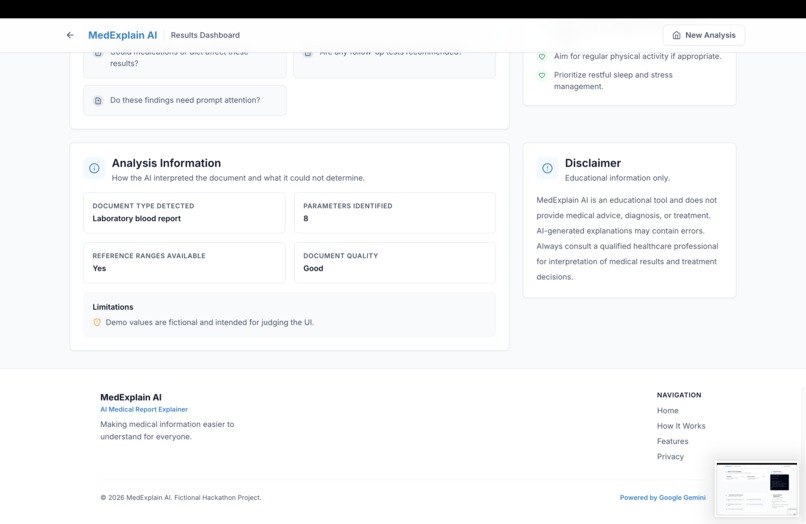The width and height of the screenshot is (806, 524).
Task: Click the footer copyright notice text
Action: (181, 497)
